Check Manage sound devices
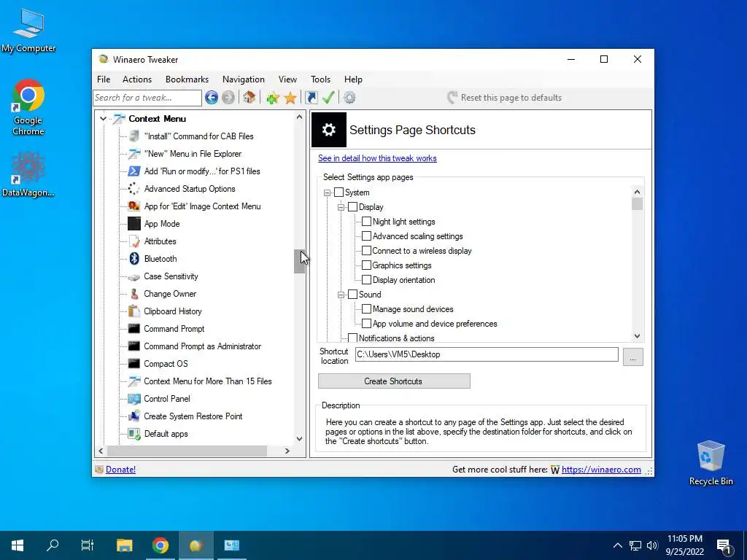The height and width of the screenshot is (560, 747). [x=366, y=309]
